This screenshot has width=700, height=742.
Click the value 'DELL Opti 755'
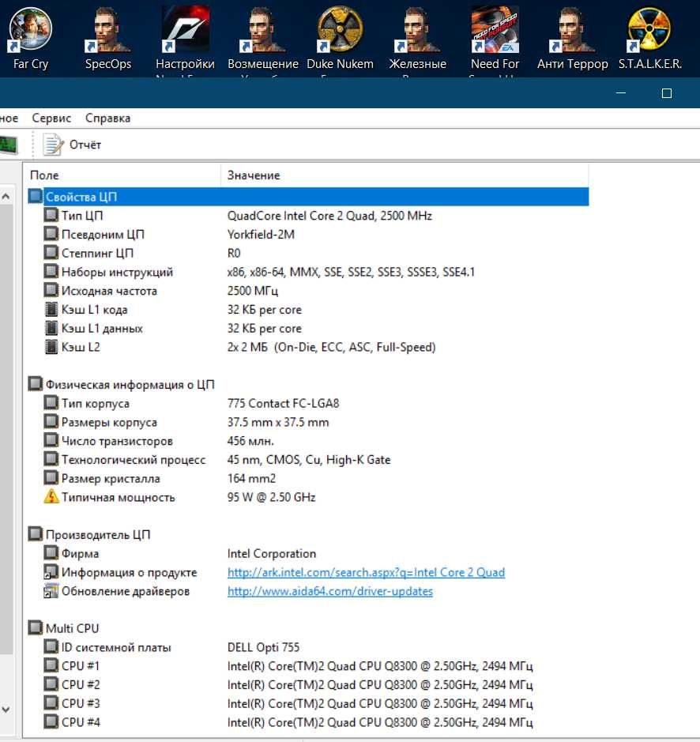click(263, 647)
